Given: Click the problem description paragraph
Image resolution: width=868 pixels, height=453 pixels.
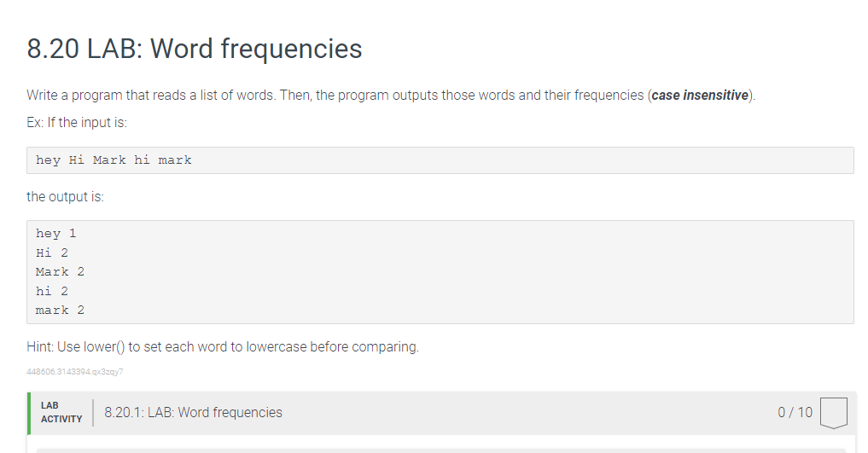Looking at the screenshot, I should [391, 96].
